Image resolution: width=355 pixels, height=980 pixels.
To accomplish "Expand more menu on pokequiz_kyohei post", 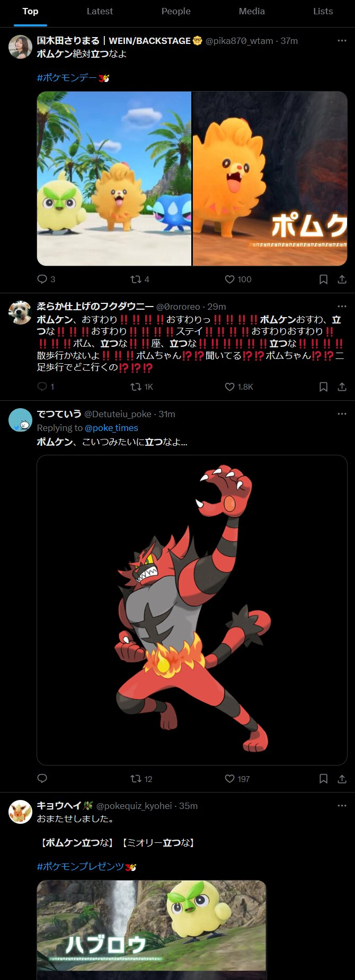I will pos(342,805).
